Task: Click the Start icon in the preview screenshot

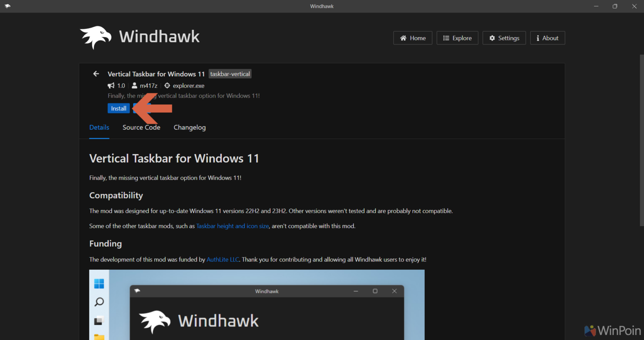Action: pos(99,283)
